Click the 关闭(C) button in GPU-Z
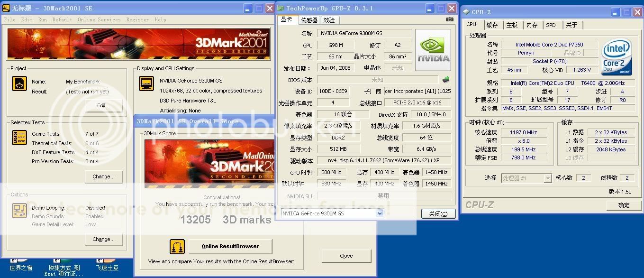 438,214
